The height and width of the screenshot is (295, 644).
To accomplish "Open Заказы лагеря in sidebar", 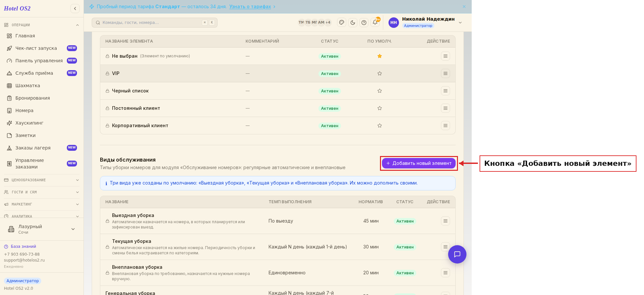I will [42, 148].
